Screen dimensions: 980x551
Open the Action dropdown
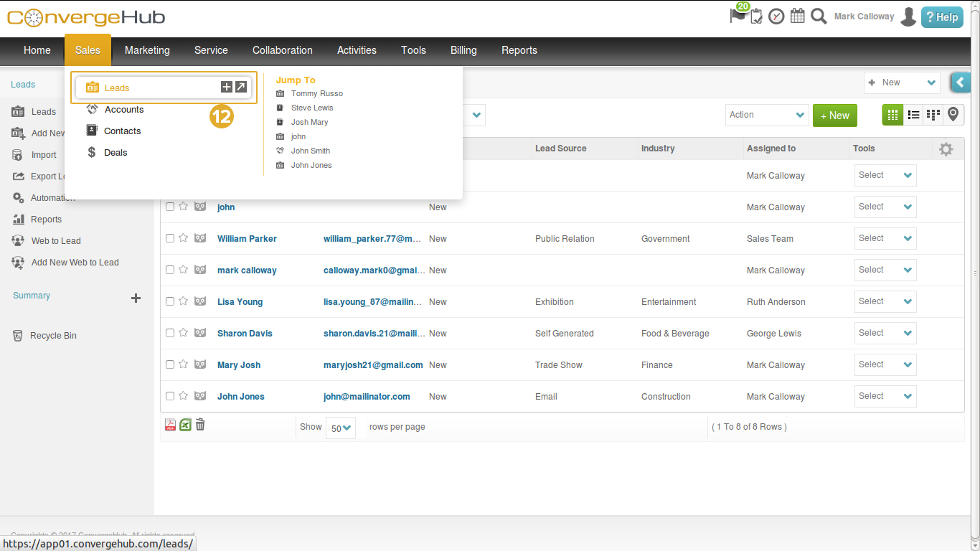coord(767,115)
